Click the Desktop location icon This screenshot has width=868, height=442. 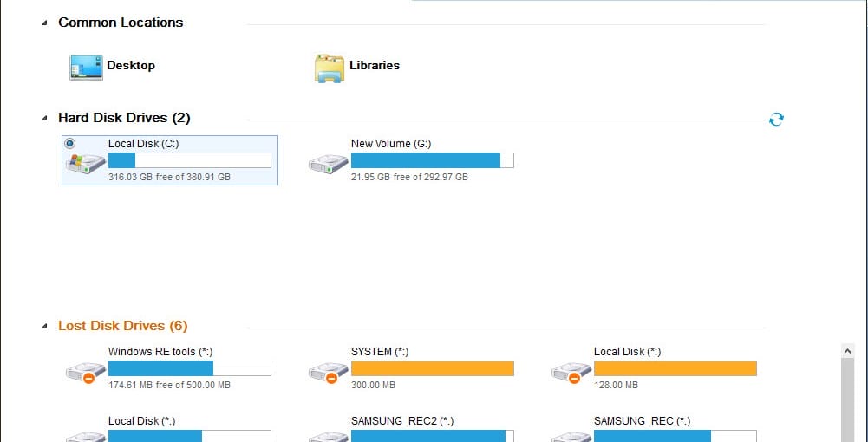(x=86, y=67)
